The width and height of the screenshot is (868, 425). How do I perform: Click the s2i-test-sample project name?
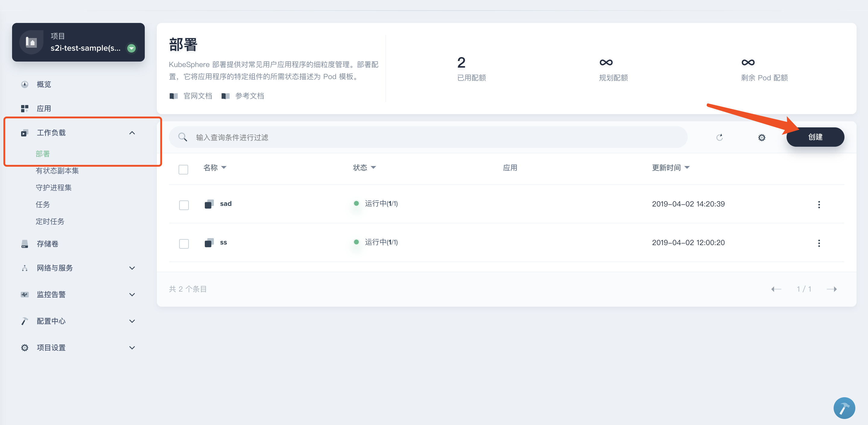pyautogui.click(x=85, y=48)
